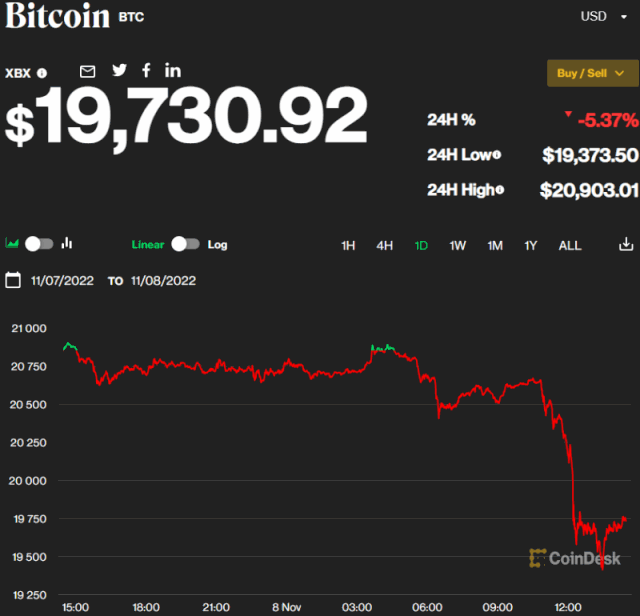Show ALL time price history
The image size is (640, 616).
(x=569, y=245)
